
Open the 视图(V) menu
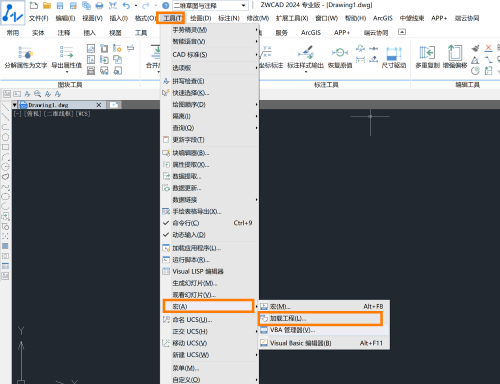[92, 18]
